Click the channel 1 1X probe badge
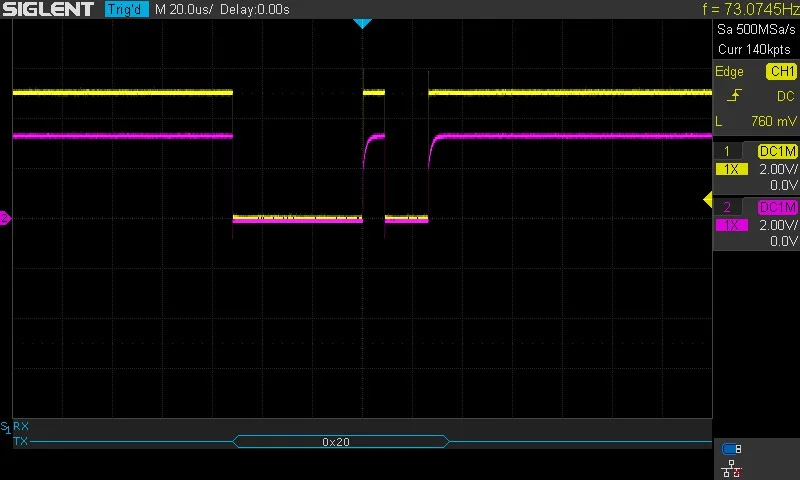Viewport: 800px width, 480px height. pyautogui.click(x=732, y=169)
